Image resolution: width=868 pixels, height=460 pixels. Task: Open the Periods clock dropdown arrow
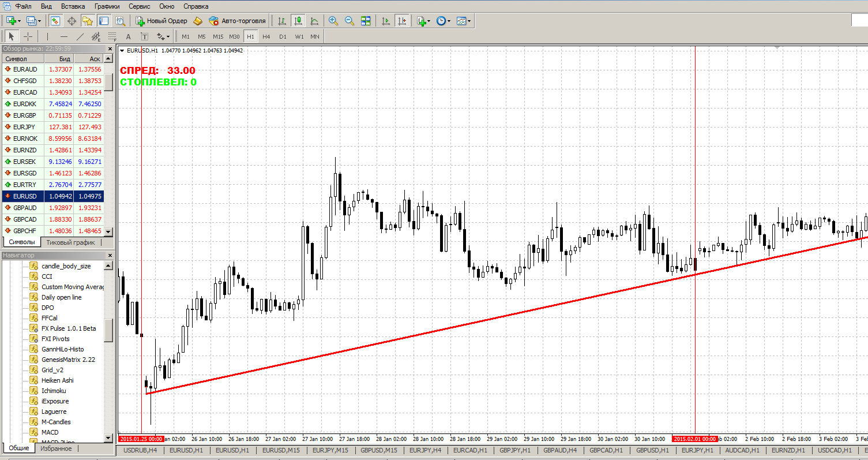click(450, 21)
